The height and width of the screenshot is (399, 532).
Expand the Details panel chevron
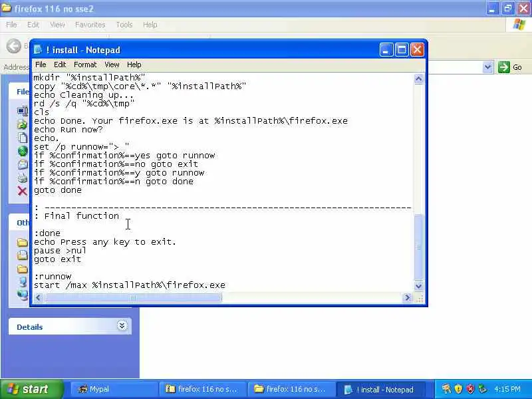[122, 326]
